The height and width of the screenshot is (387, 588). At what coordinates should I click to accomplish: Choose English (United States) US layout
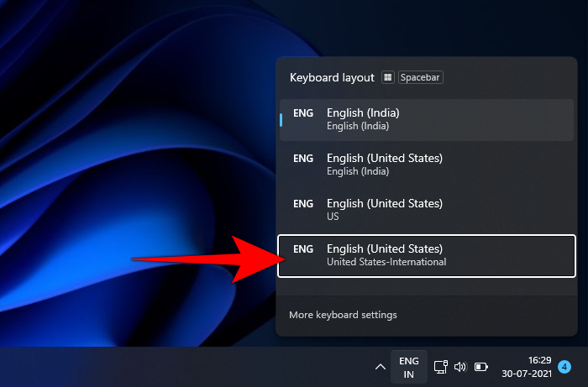pyautogui.click(x=427, y=210)
